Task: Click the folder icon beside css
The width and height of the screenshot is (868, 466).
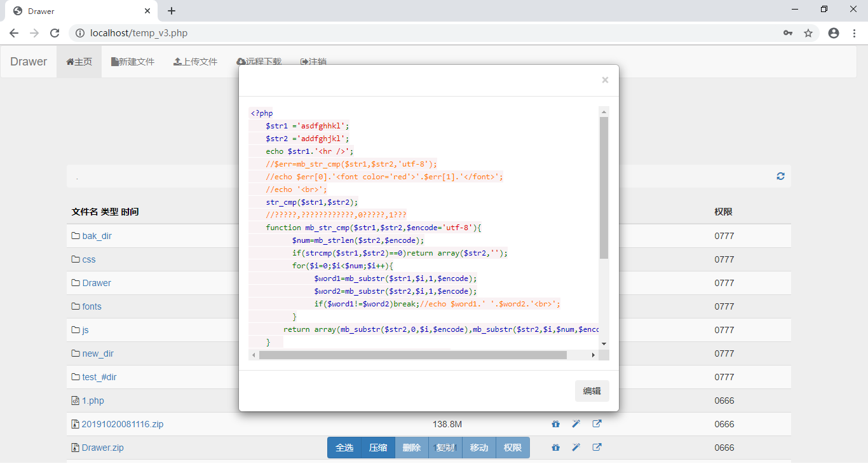Action: point(76,259)
